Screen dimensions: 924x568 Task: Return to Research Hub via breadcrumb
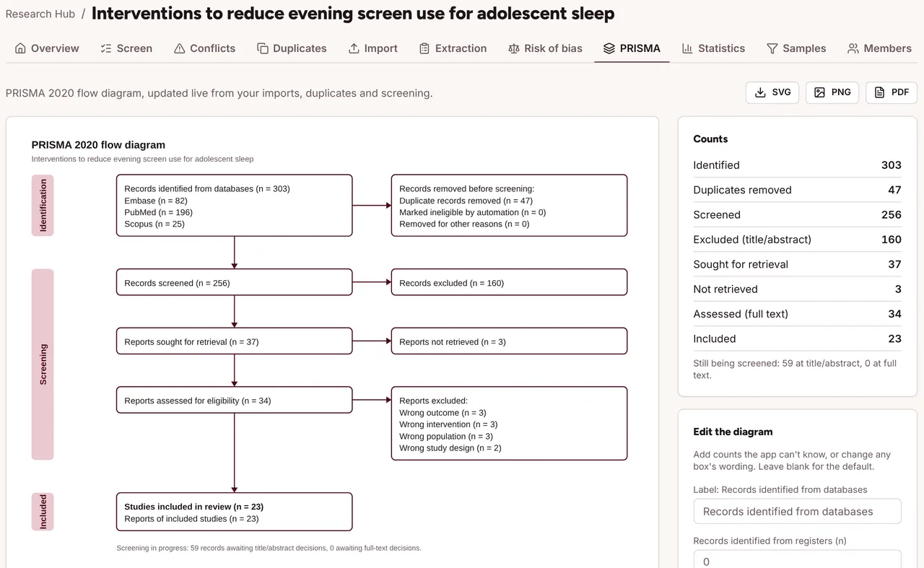(40, 14)
